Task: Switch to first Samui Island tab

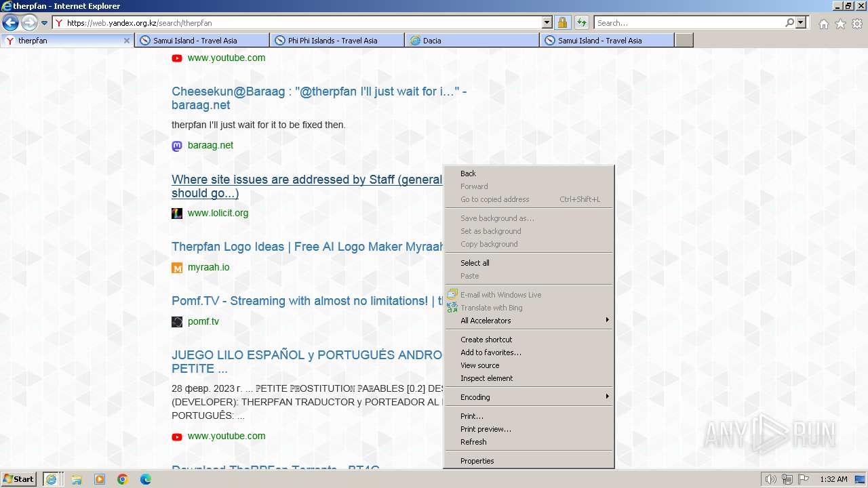Action: pos(202,41)
